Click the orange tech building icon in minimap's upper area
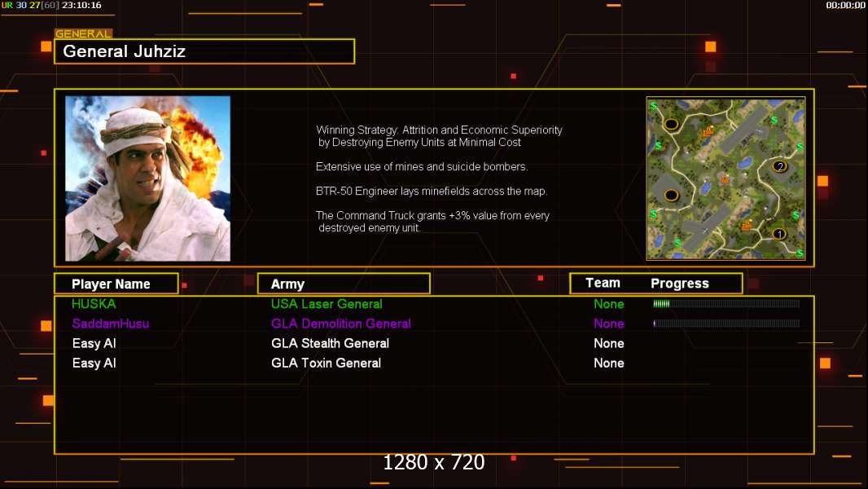The image size is (868, 489). [708, 131]
